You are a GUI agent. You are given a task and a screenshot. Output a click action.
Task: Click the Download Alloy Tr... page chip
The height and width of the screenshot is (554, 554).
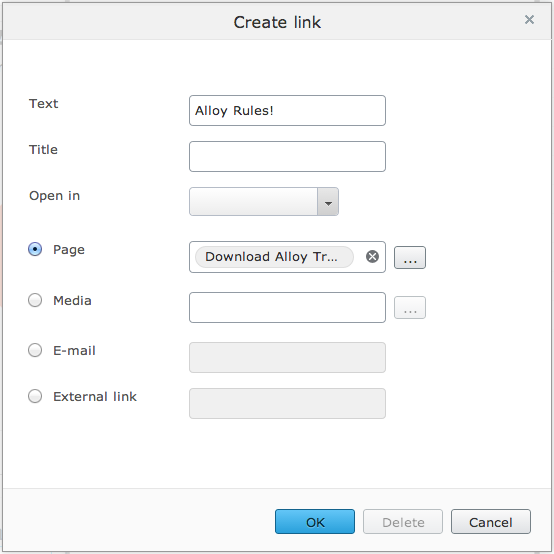click(x=274, y=257)
